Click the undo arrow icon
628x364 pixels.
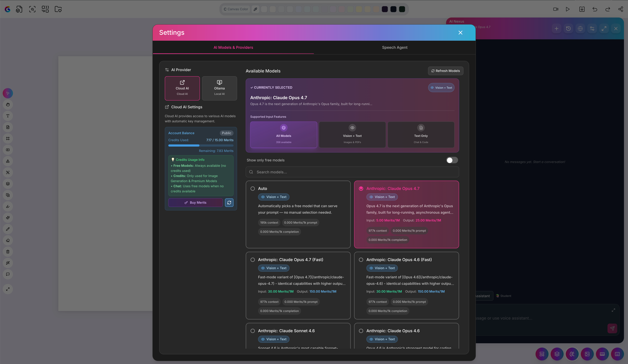coord(595,9)
